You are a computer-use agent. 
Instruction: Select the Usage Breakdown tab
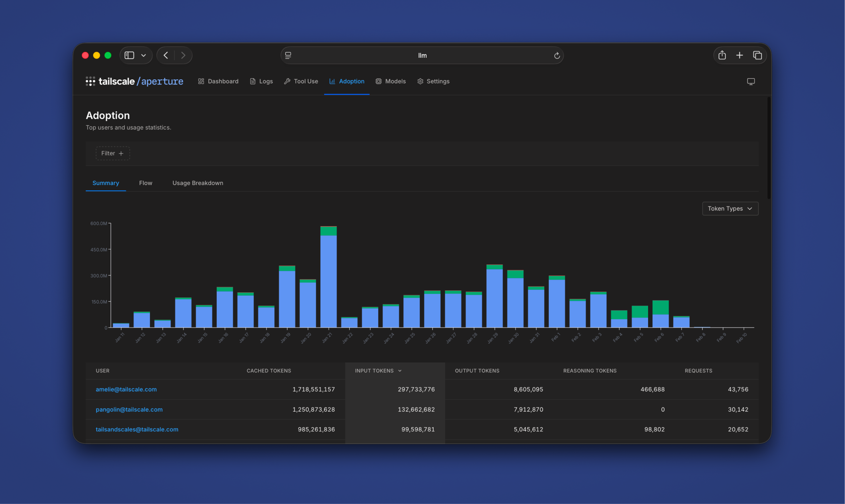pyautogui.click(x=198, y=183)
